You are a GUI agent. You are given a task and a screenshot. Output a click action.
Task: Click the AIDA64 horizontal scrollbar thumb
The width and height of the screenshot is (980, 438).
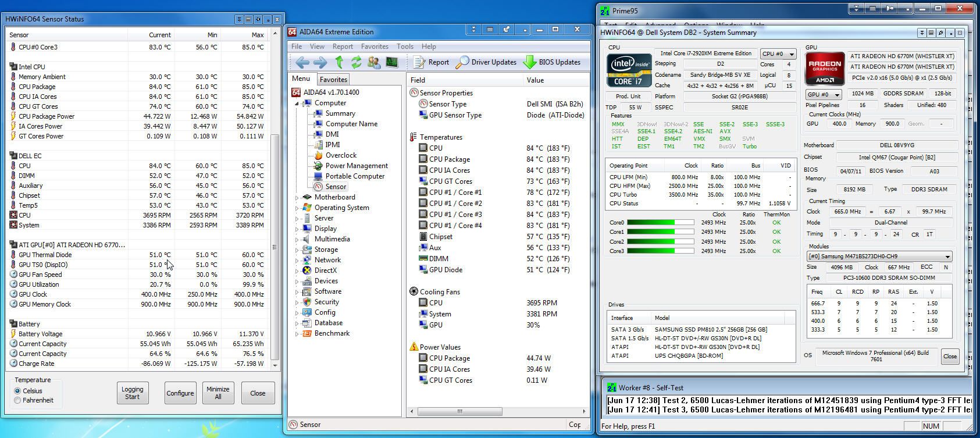pos(459,411)
